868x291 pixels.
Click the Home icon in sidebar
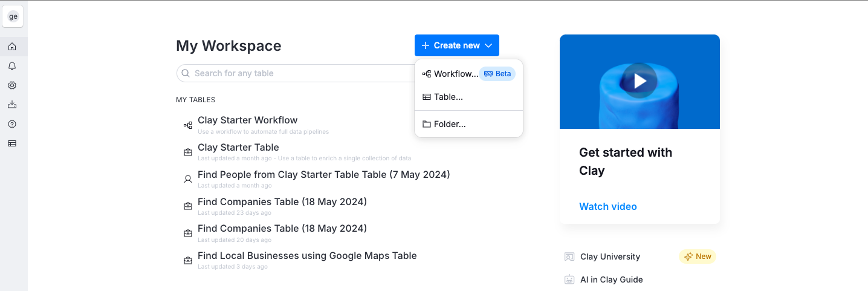pos(12,47)
